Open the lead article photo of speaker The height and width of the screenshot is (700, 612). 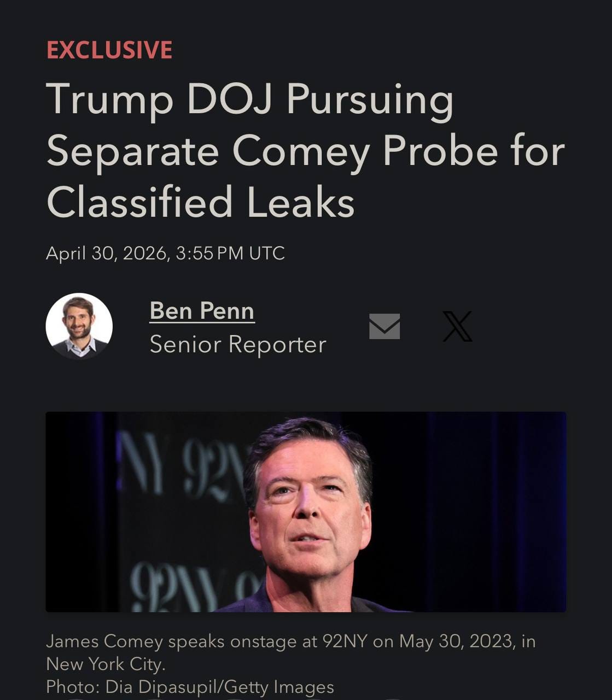(x=306, y=512)
